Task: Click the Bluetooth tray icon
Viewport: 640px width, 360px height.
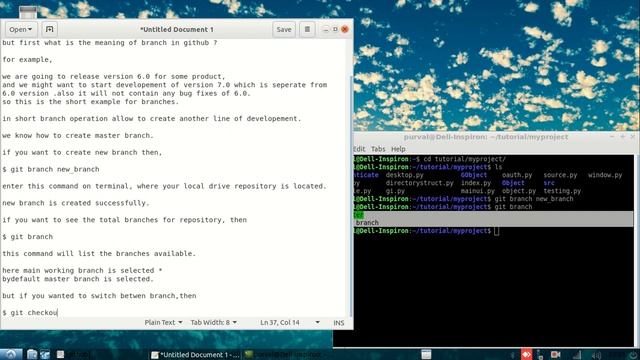Action: coord(513,355)
